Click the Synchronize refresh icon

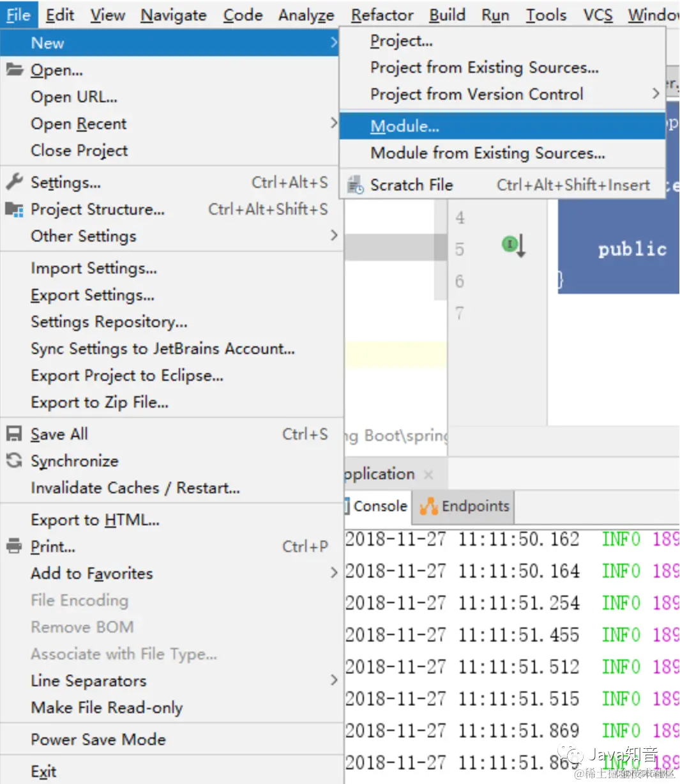[x=14, y=461]
